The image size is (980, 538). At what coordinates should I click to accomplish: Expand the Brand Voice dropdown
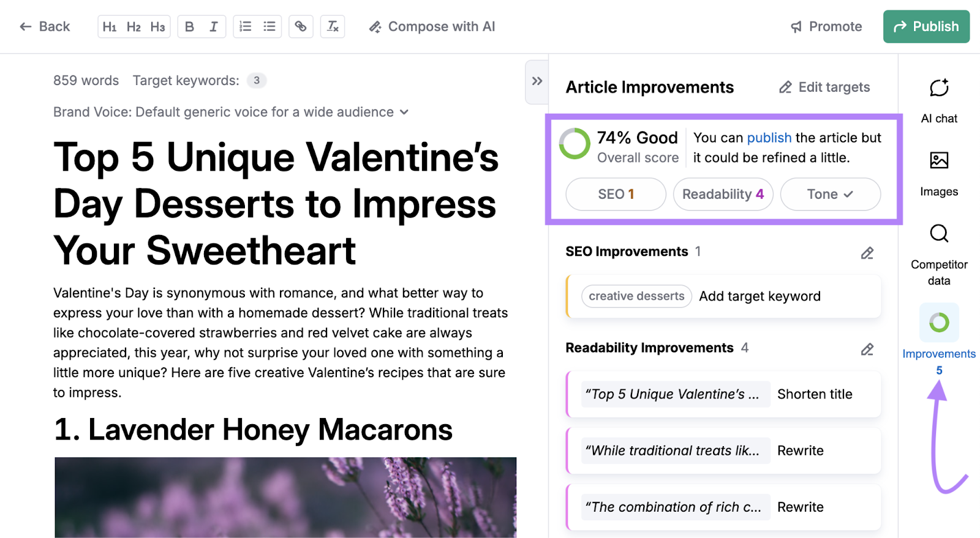click(404, 112)
